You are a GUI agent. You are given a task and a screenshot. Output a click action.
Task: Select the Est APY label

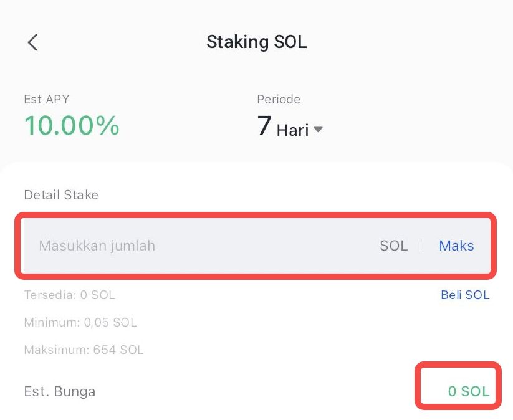46,99
